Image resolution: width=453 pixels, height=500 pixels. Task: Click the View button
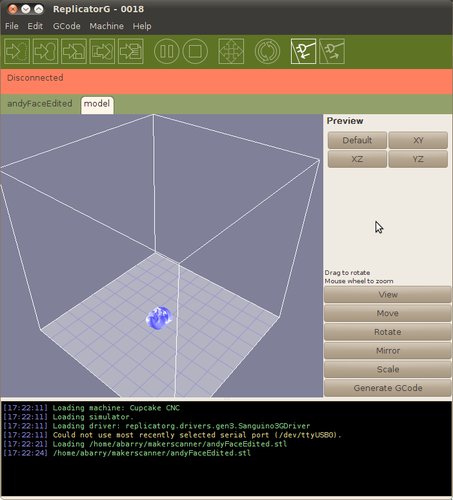[388, 295]
